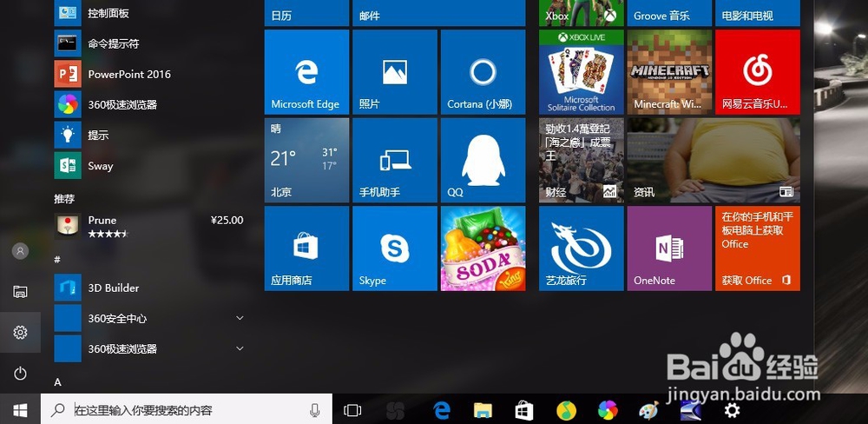The image size is (868, 424).
Task: Open Control Panel (控制面板) in the app list
Action: point(149,13)
